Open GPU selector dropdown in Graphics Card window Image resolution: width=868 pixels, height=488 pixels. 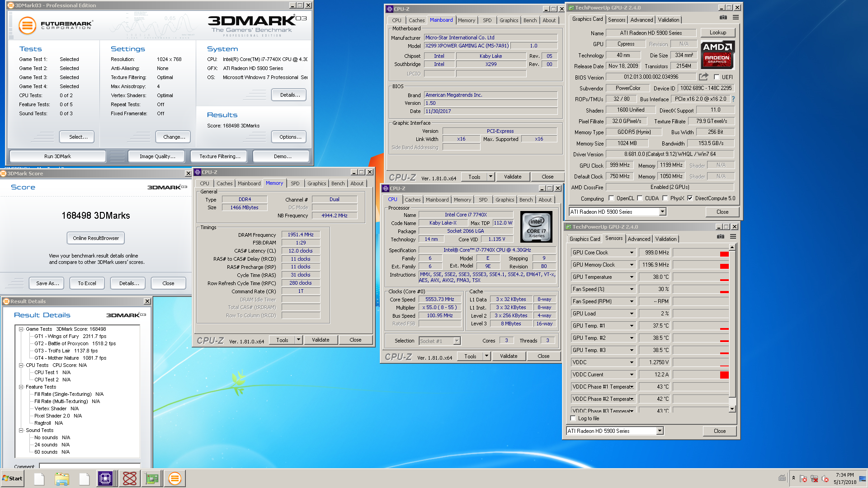coord(662,212)
